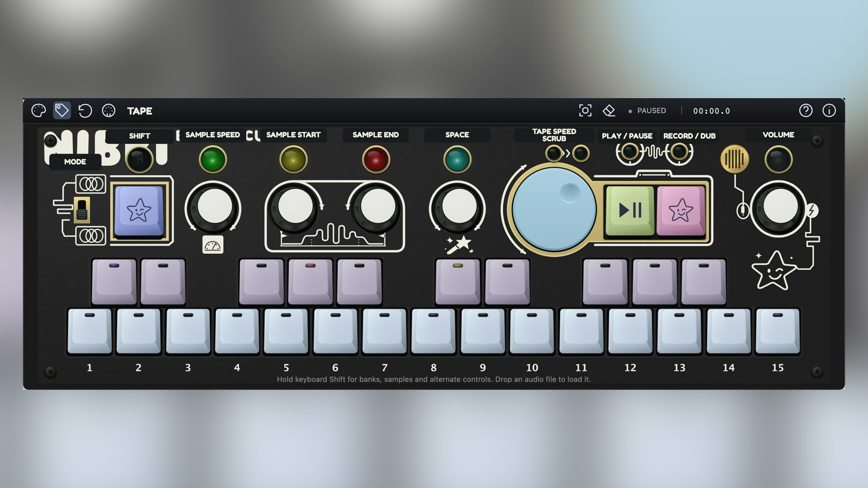Click white key number 11

point(581,331)
